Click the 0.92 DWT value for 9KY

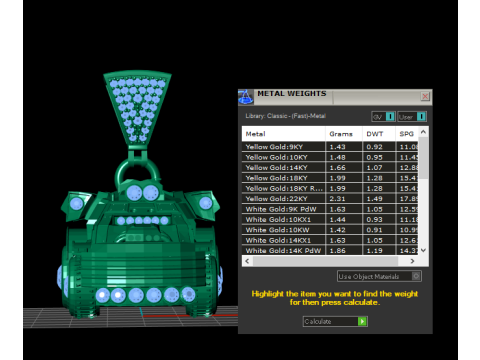tap(374, 147)
